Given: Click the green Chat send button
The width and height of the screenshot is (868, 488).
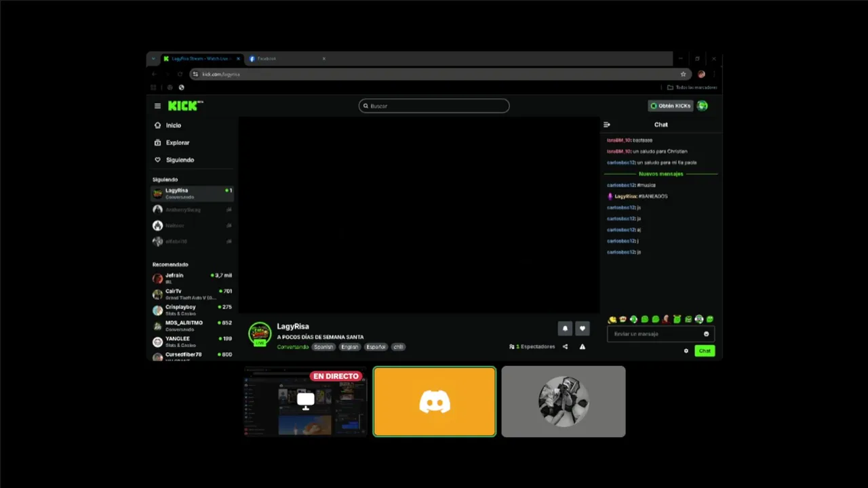Looking at the screenshot, I should pos(705,351).
